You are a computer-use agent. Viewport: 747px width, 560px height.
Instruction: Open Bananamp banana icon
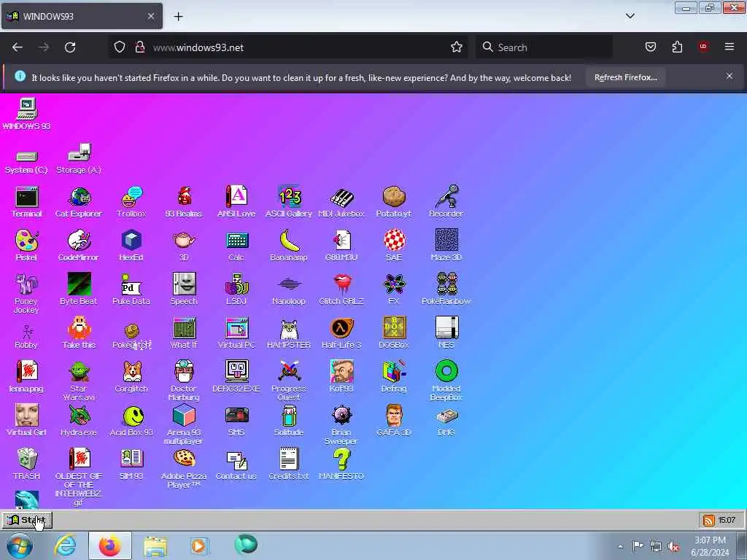(x=289, y=245)
